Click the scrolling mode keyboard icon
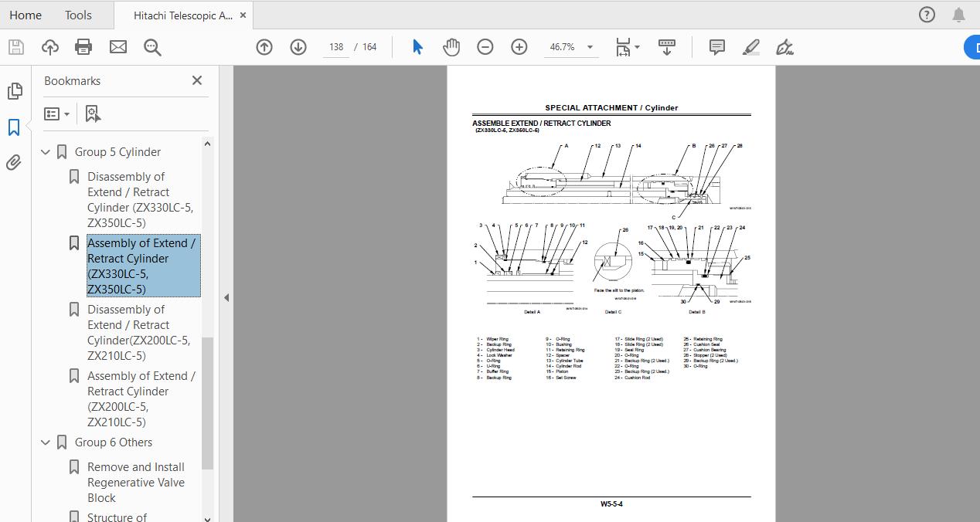 (666, 47)
